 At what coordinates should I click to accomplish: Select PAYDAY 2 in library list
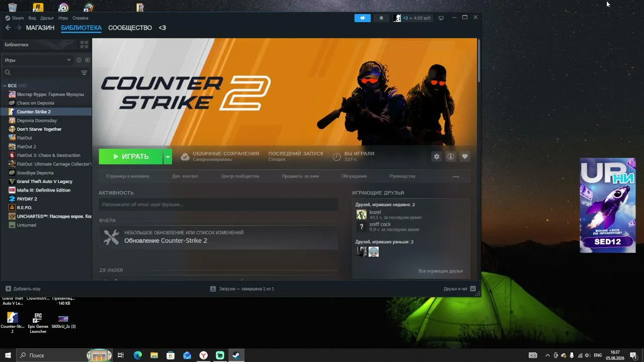click(46, 199)
